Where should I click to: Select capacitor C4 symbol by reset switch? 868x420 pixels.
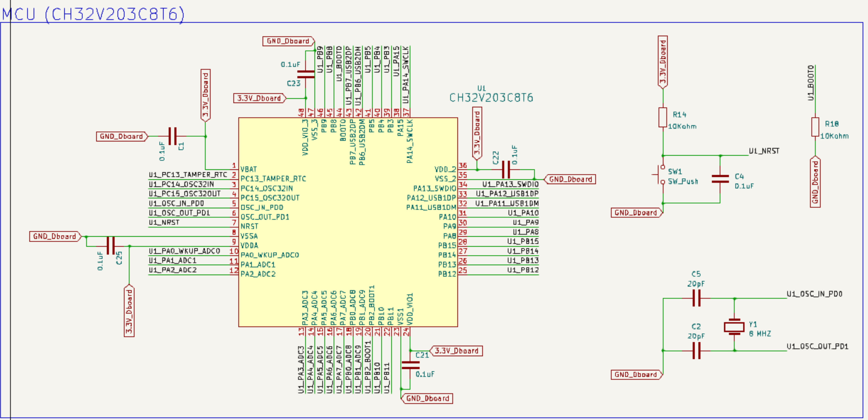click(720, 179)
